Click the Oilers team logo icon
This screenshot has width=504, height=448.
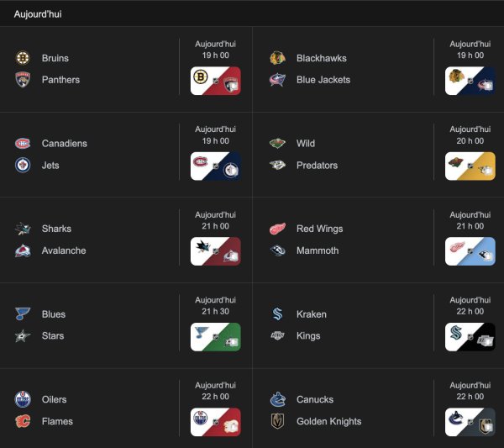click(23, 399)
